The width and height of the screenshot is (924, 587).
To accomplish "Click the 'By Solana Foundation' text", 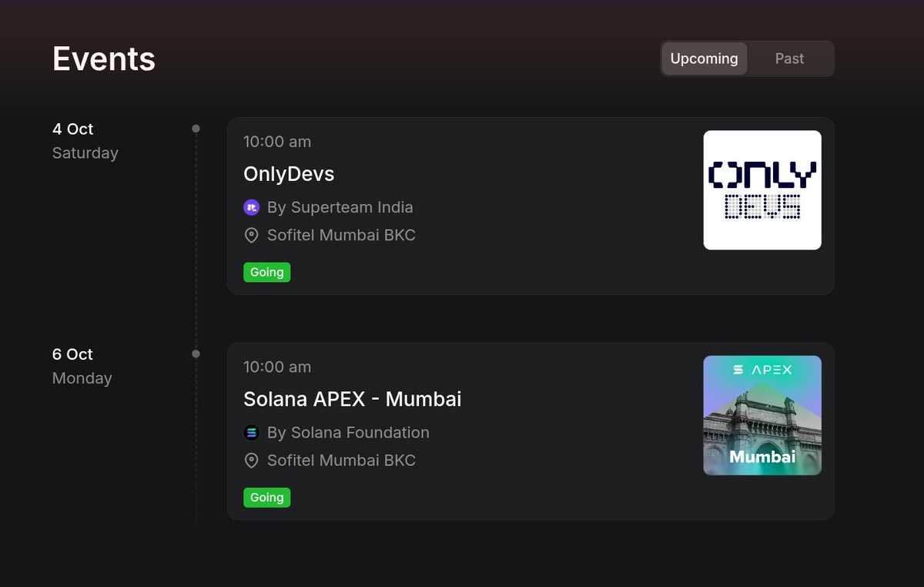I will 348,432.
